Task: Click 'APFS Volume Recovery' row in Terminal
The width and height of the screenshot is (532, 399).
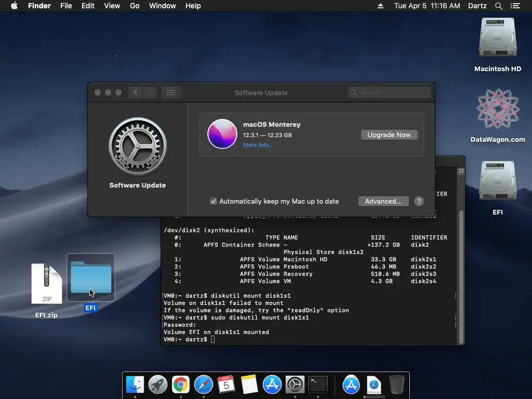Action: [305, 274]
